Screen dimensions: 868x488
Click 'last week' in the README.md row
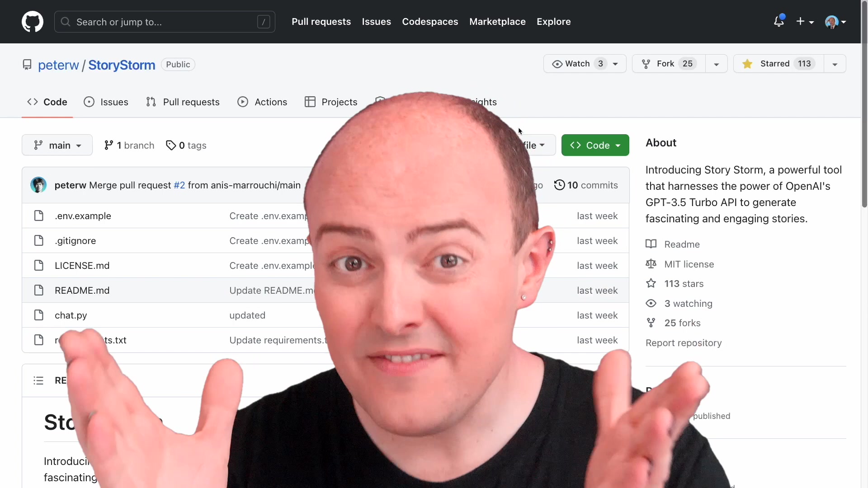point(597,291)
